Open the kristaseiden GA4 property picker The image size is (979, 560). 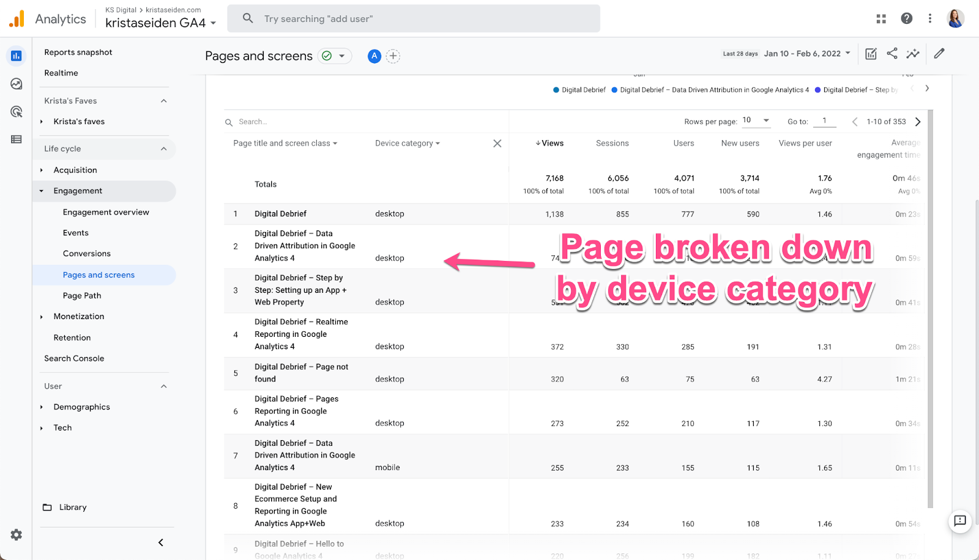[x=161, y=23]
